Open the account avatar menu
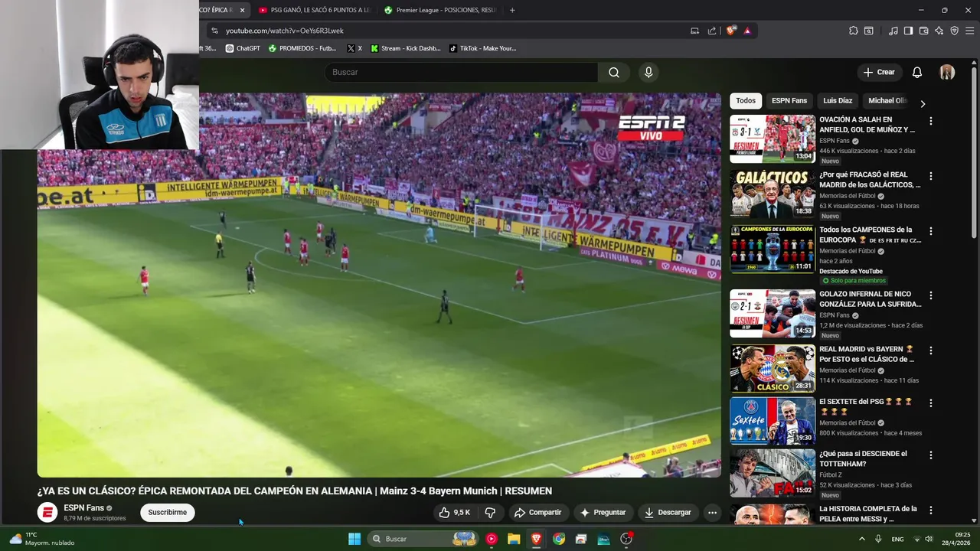 pos(947,72)
